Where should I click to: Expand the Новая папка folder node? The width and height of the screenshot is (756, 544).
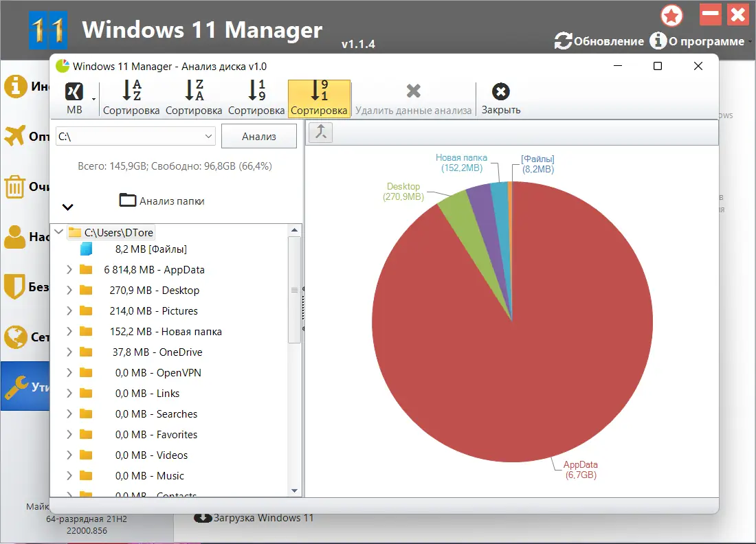[x=69, y=331]
